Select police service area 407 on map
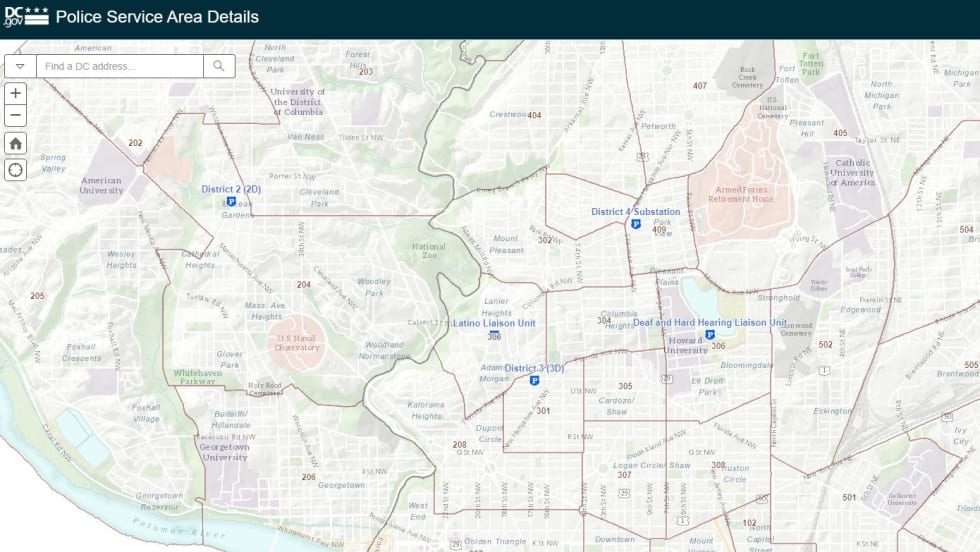This screenshot has height=552, width=980. click(x=700, y=86)
